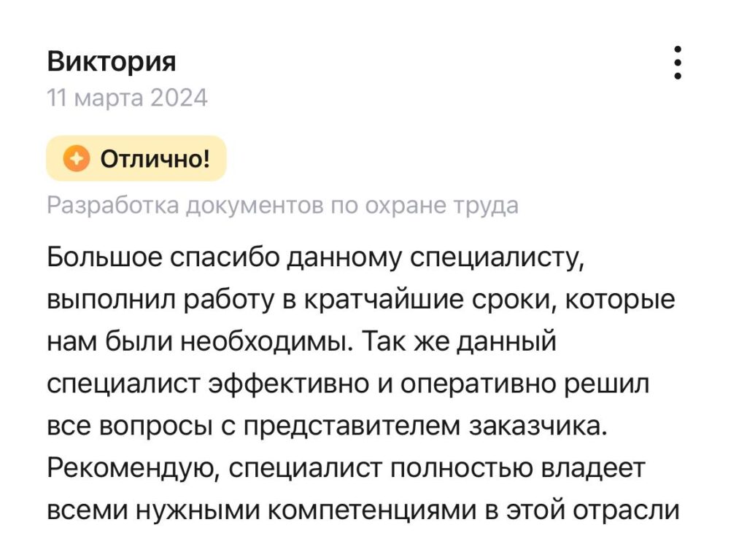Click the review date 11 марта 2024
This screenshot has height=560, width=747.
[x=127, y=98]
